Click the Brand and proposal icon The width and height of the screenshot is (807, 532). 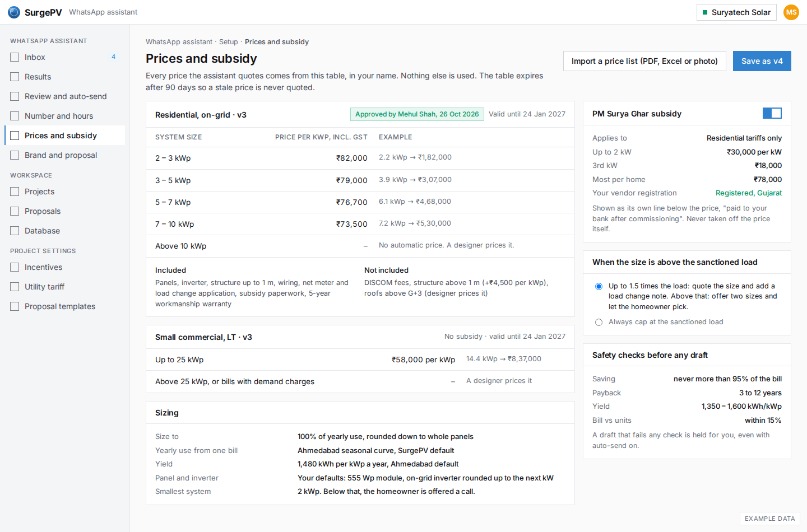click(x=15, y=155)
